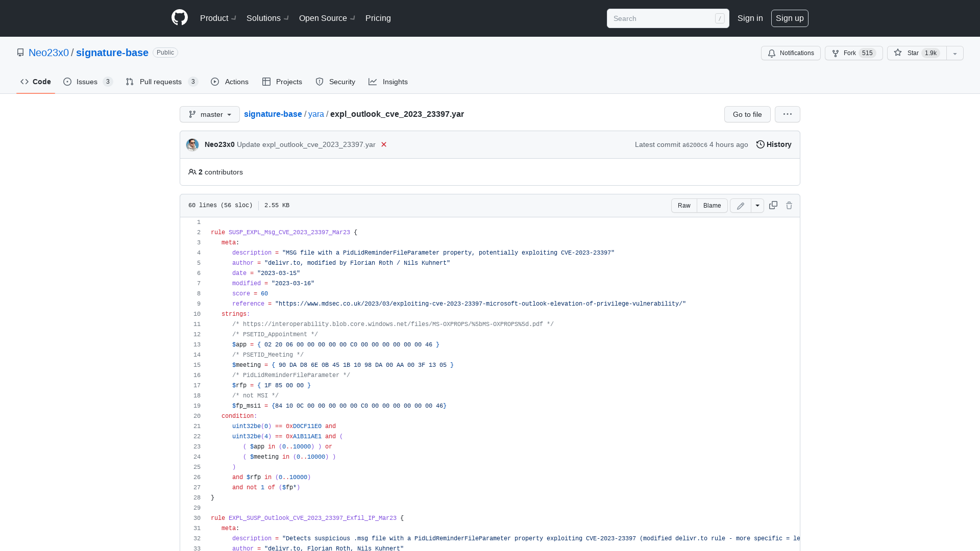Switch to the Security tab
Image resolution: width=980 pixels, height=551 pixels.
tap(335, 82)
